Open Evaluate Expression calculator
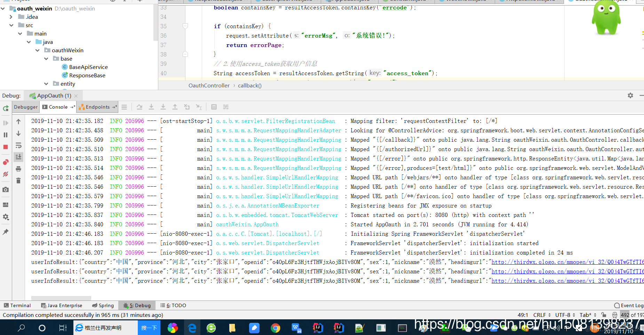 click(214, 107)
